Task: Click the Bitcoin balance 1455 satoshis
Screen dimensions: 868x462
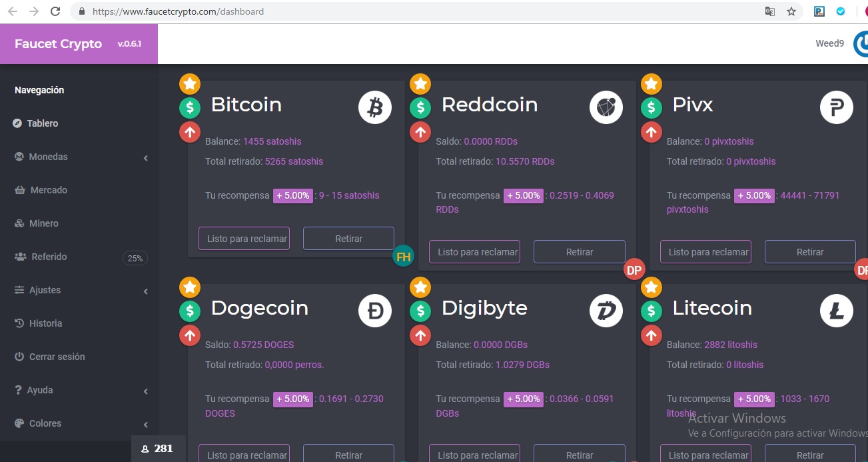Action: point(272,141)
